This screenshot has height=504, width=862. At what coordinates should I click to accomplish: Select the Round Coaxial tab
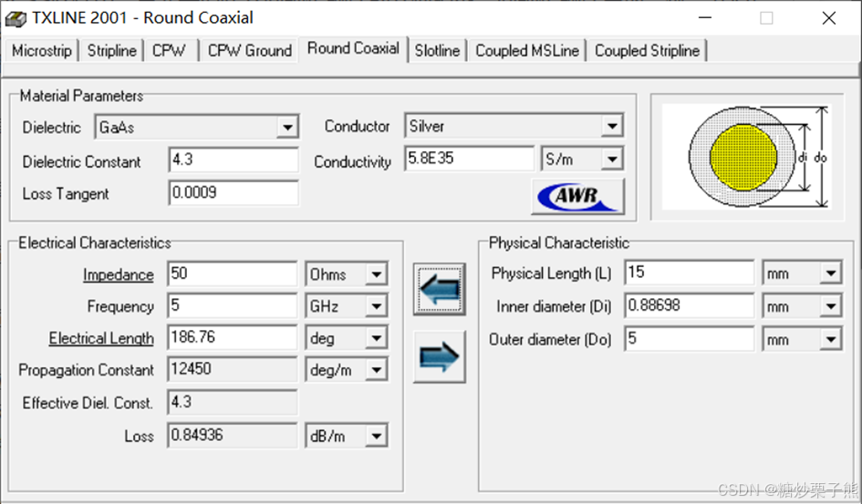pyautogui.click(x=354, y=49)
